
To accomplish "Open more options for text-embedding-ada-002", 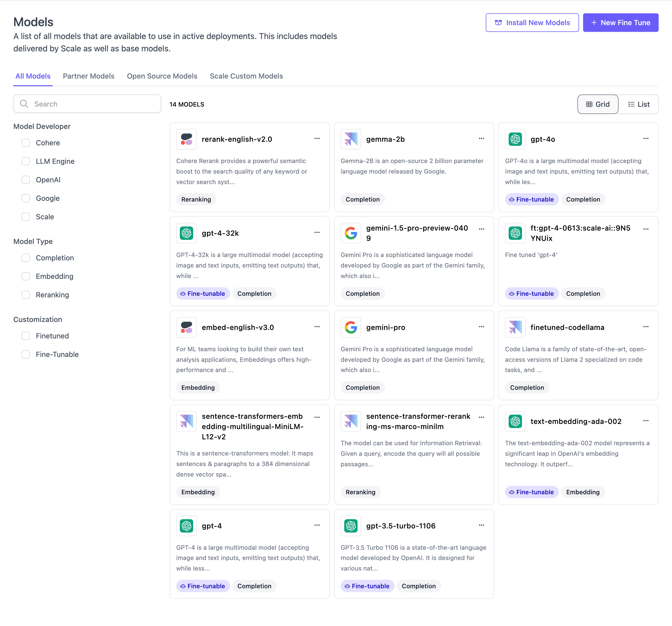I will [646, 421].
